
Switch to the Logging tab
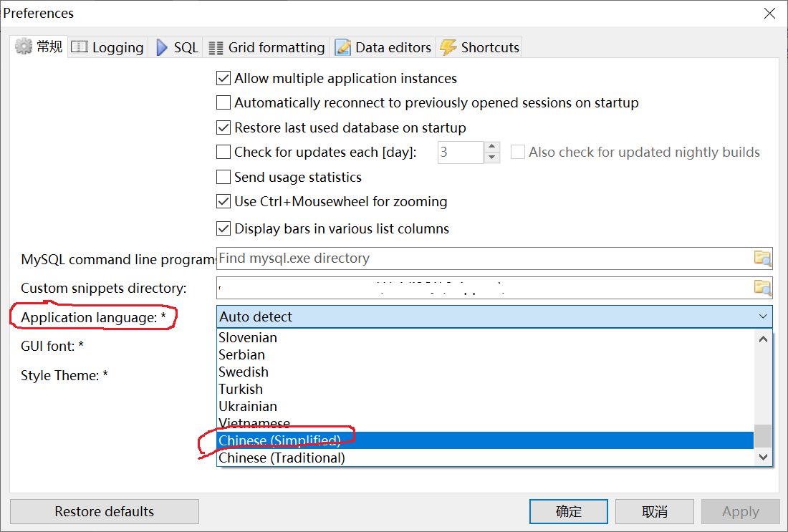coord(107,47)
